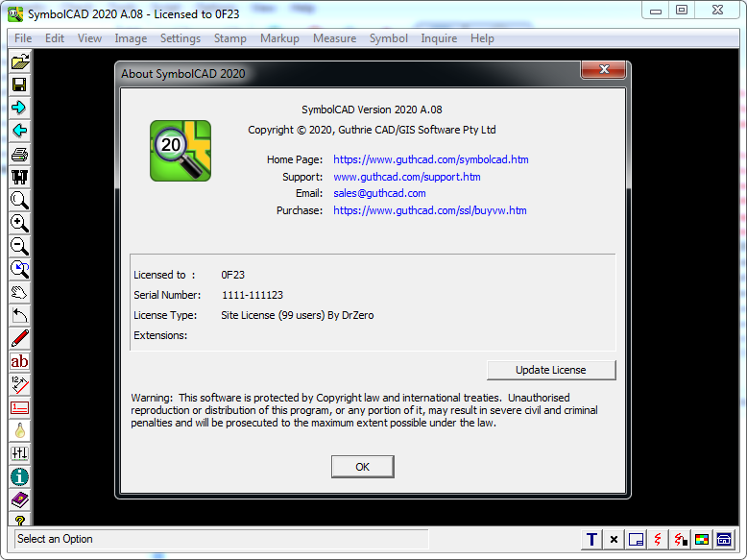Image resolution: width=747 pixels, height=560 pixels.
Task: Select the red pencil markup tool
Action: click(20, 338)
